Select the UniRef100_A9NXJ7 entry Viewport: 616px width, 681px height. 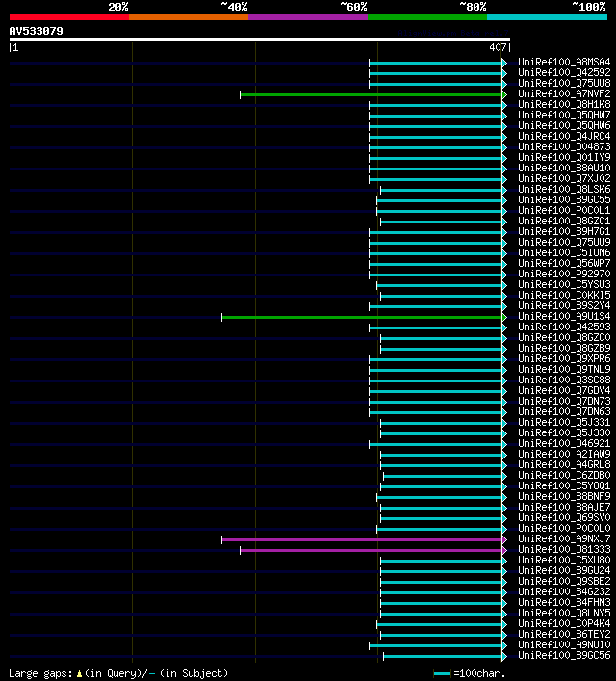[564, 538]
